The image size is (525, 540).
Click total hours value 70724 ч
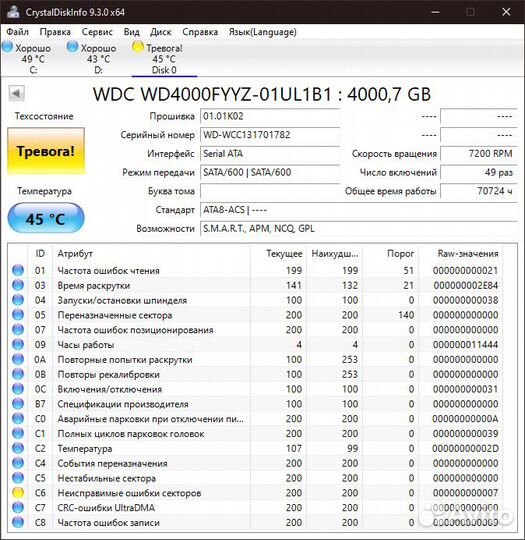click(x=479, y=191)
